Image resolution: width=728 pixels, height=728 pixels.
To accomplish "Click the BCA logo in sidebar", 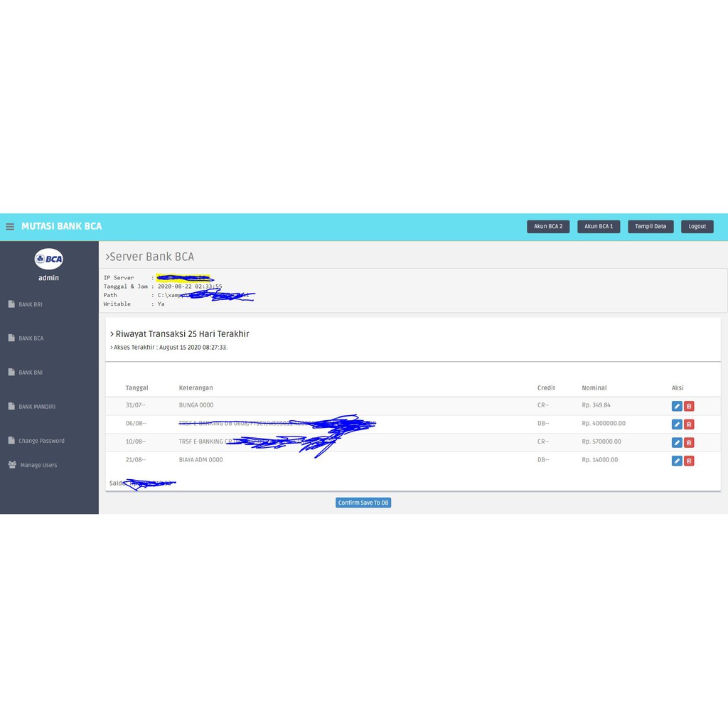I will click(49, 259).
